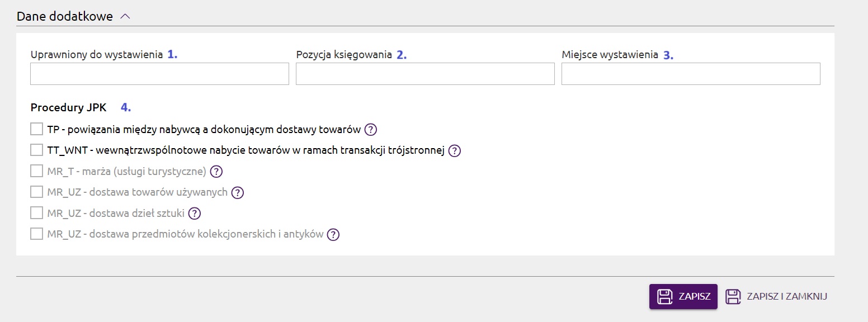
Task: Click floppy disk icon of ZAPISZ I ZAMKNIJ
Action: pos(733,296)
